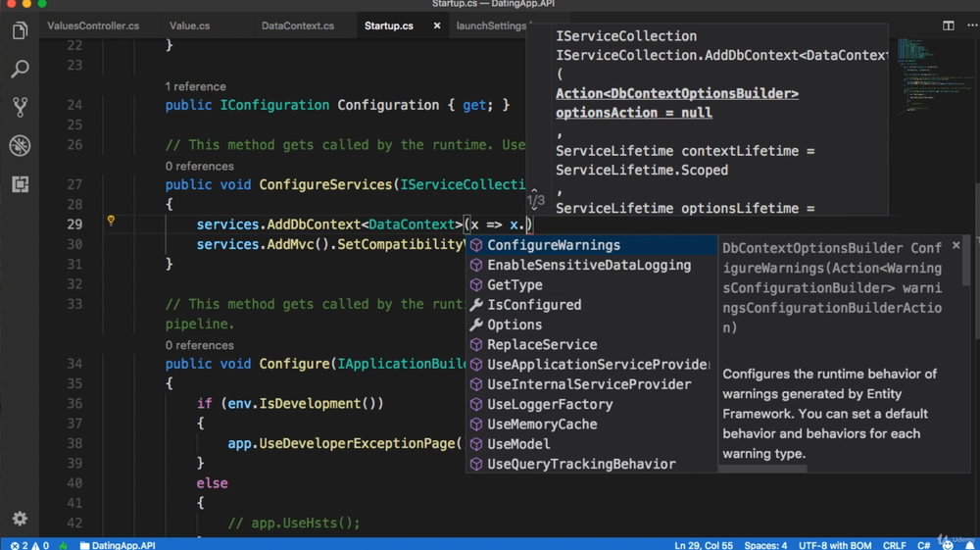This screenshot has width=980, height=550.
Task: Select the ConfigureWarnings suggestion
Action: (x=591, y=245)
